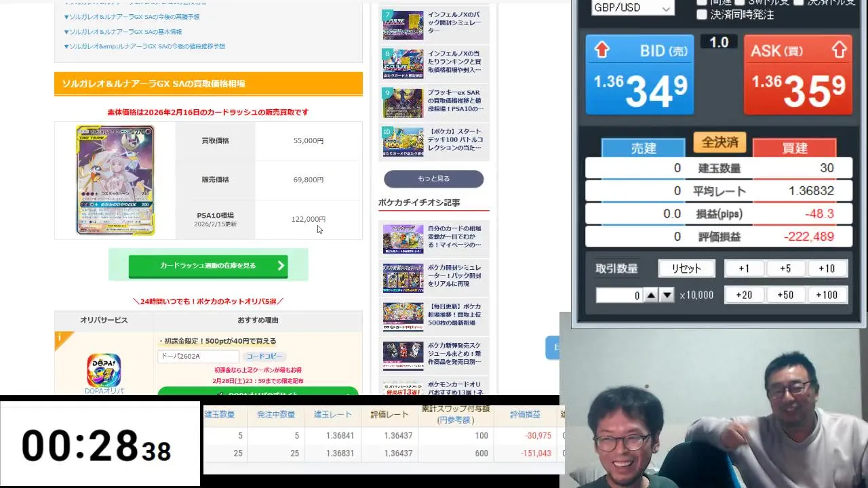Click thumbnail of ranking item 9 ブラッキー

tap(403, 102)
